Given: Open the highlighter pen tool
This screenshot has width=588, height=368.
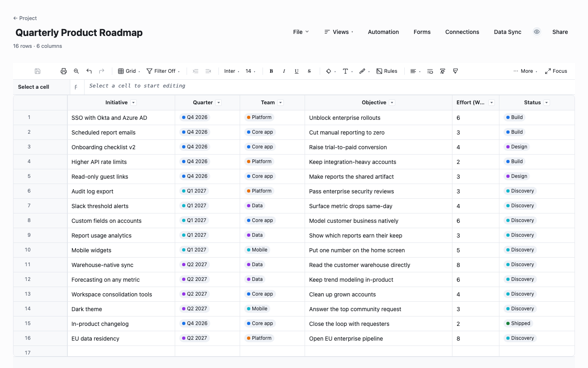Looking at the screenshot, I should coord(364,71).
